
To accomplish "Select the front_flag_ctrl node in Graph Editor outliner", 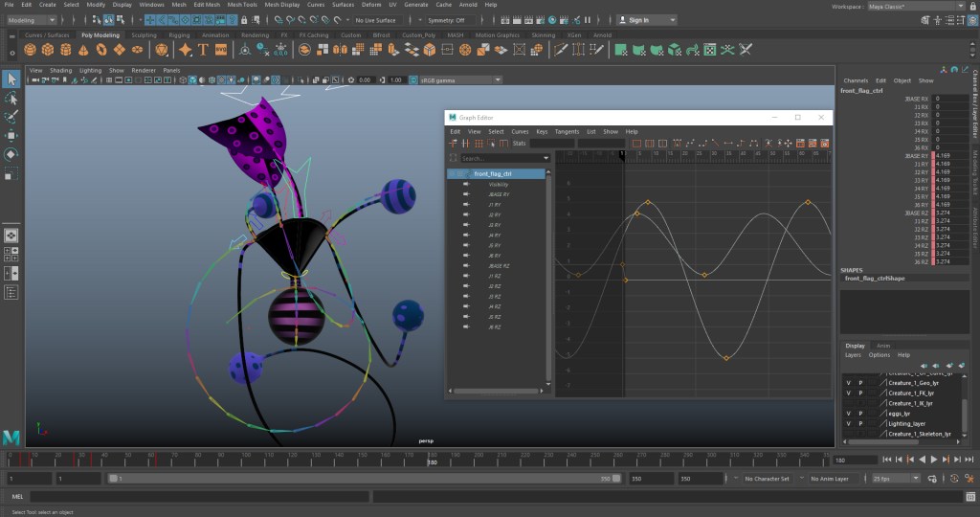I will [493, 173].
